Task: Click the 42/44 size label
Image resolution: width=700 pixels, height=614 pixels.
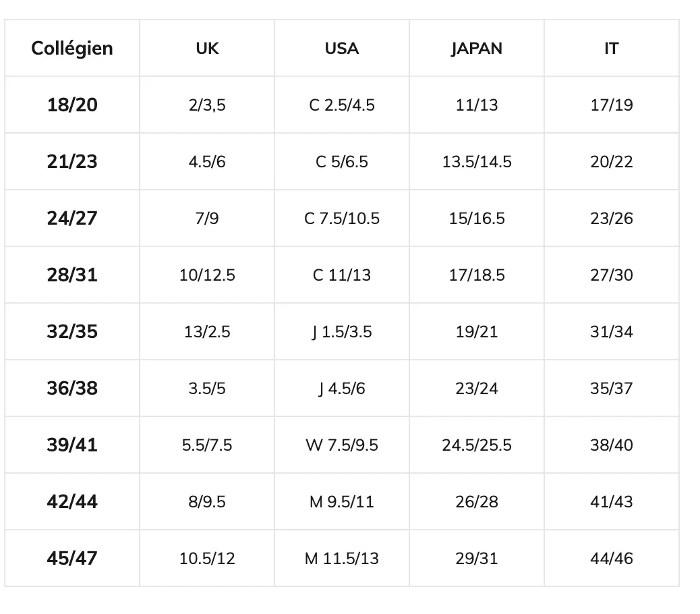Action: pos(72,502)
